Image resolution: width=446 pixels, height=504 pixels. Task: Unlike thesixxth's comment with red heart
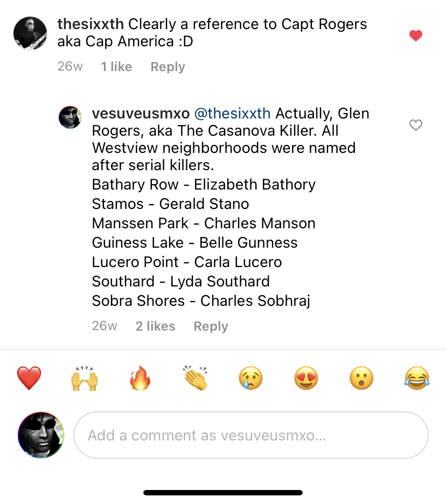coord(415,36)
